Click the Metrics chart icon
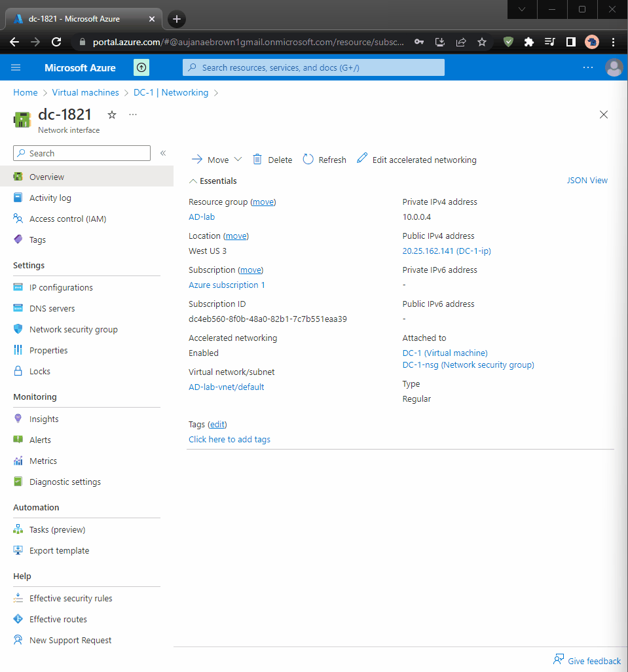The width and height of the screenshot is (628, 672). (x=18, y=460)
